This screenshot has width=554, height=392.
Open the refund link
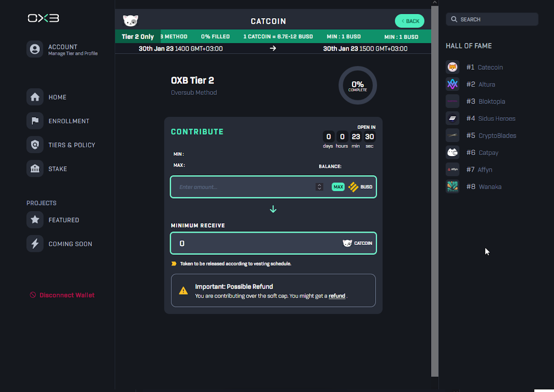pyautogui.click(x=337, y=296)
